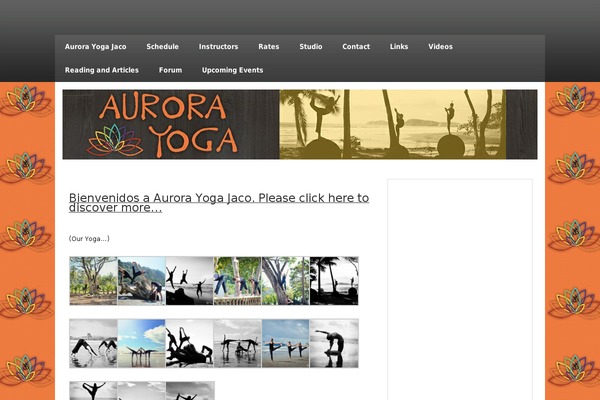Open Reading and Articles in navigation
Screen dimensions: 600x400
[x=102, y=70]
